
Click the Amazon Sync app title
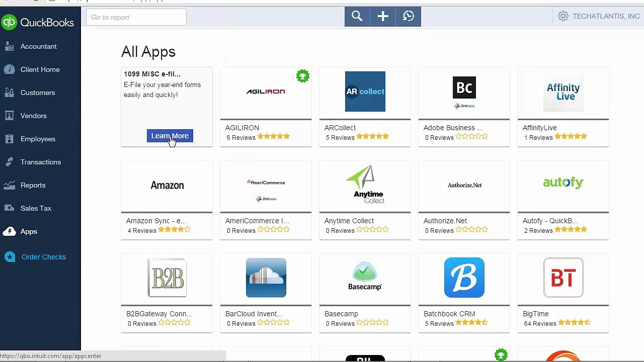[x=156, y=221]
